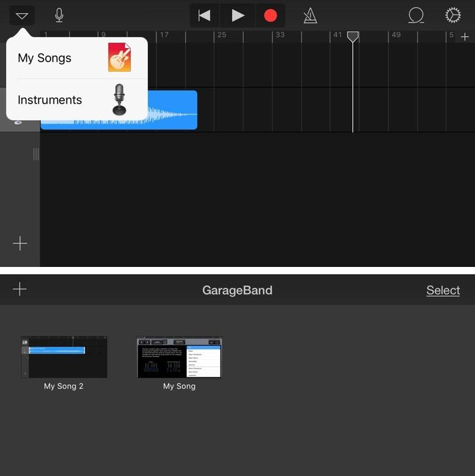Open the navigation triangle dropdown button
Viewport: 475px width, 476px height.
[x=22, y=15]
